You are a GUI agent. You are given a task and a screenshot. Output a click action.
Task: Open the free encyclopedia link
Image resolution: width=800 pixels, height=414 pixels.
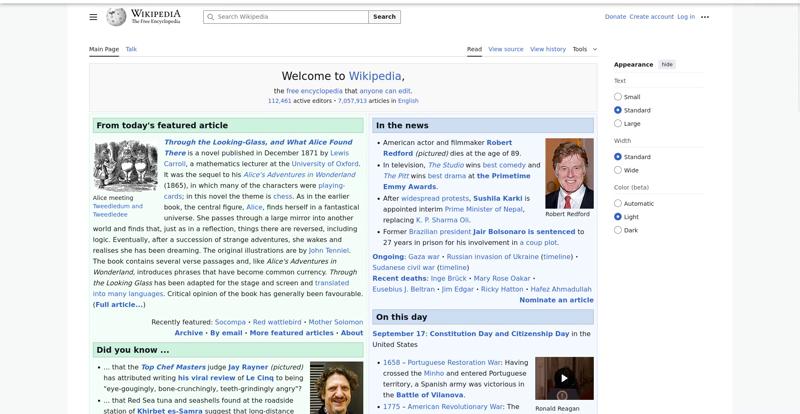click(314, 91)
